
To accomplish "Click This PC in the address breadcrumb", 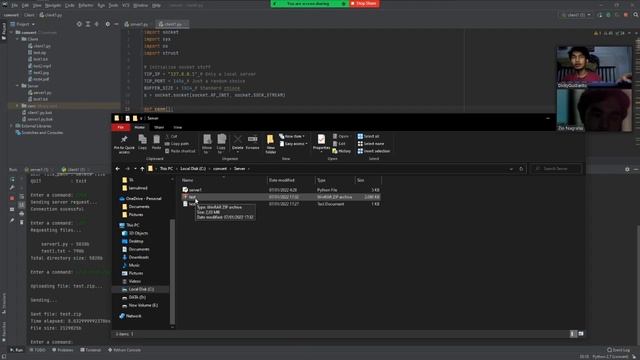I will pos(167,169).
